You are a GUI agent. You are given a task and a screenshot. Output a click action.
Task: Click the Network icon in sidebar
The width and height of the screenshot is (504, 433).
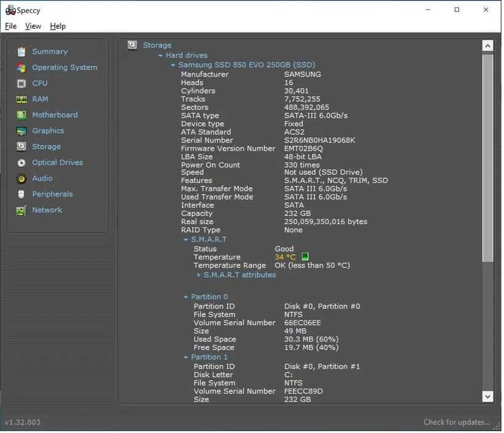21,211
